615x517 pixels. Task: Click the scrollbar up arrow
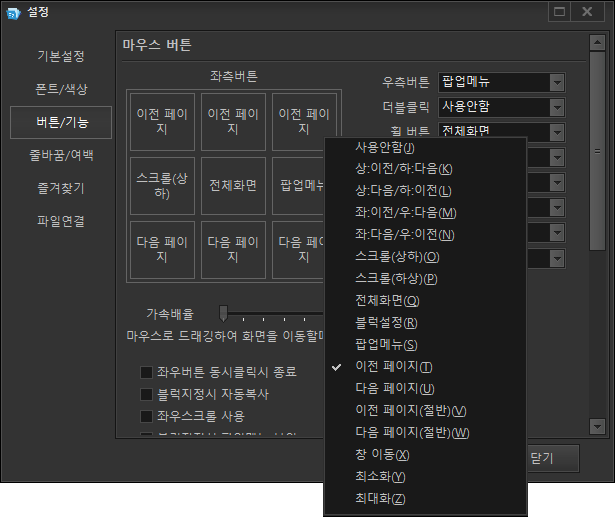(x=597, y=43)
